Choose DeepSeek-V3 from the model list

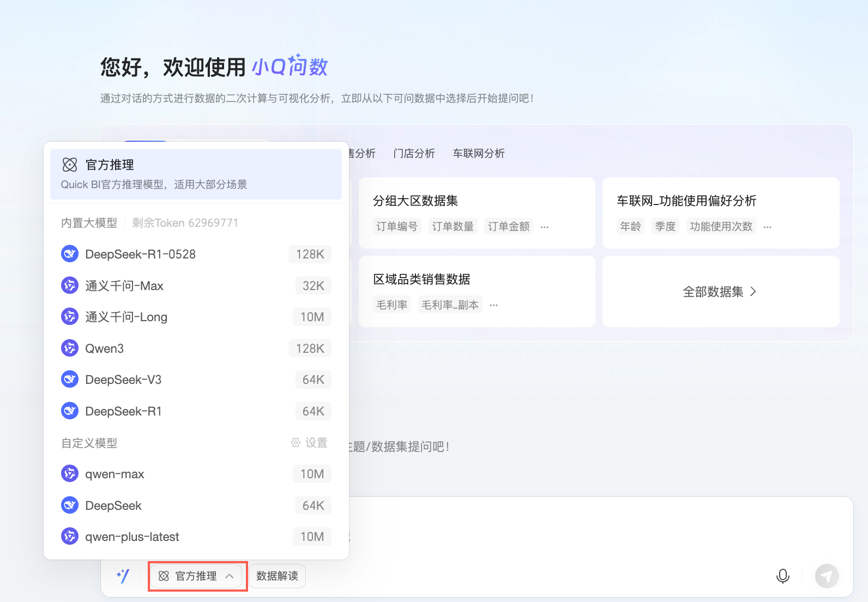[x=196, y=380]
